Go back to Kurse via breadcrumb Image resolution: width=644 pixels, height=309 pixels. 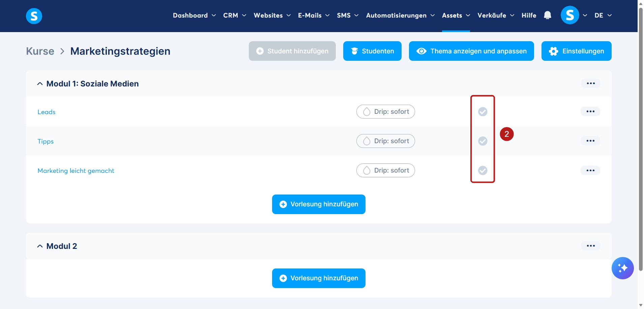click(x=40, y=51)
